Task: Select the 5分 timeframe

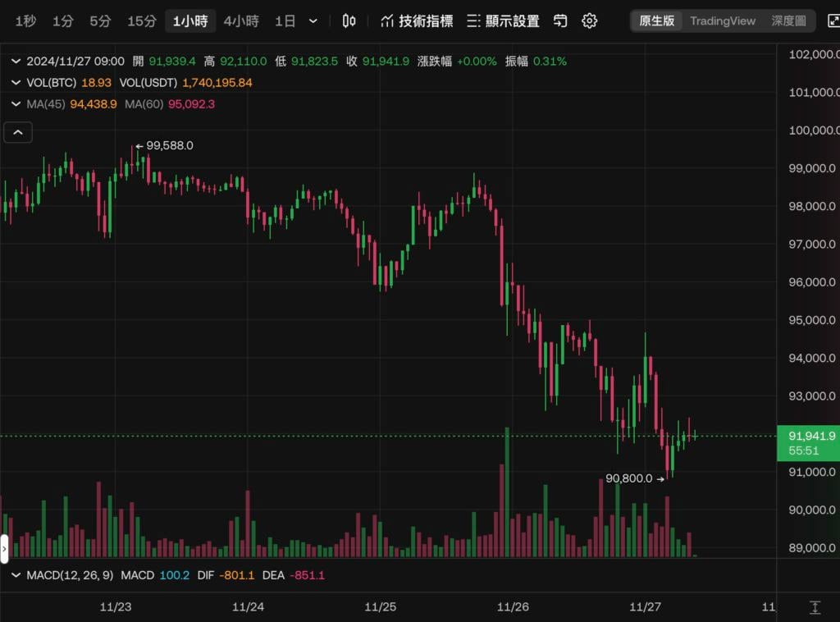Action: (100, 21)
